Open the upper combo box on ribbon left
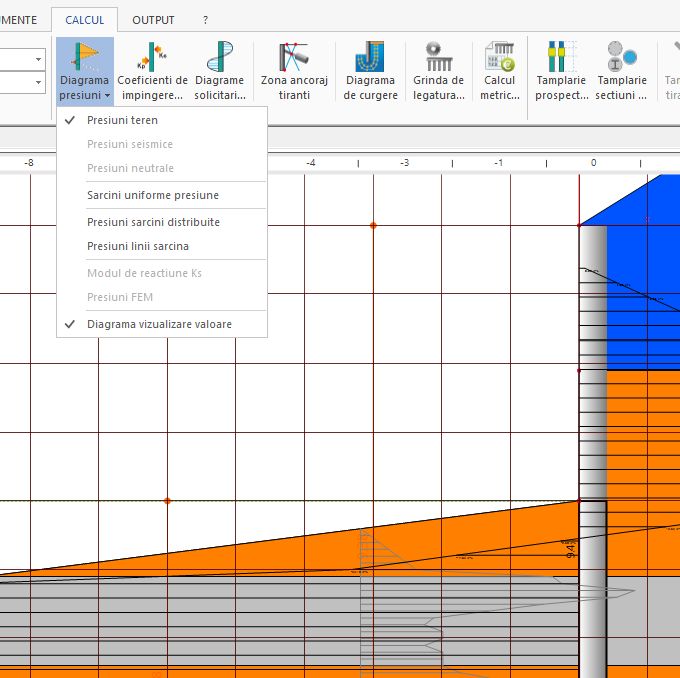 click(39, 59)
